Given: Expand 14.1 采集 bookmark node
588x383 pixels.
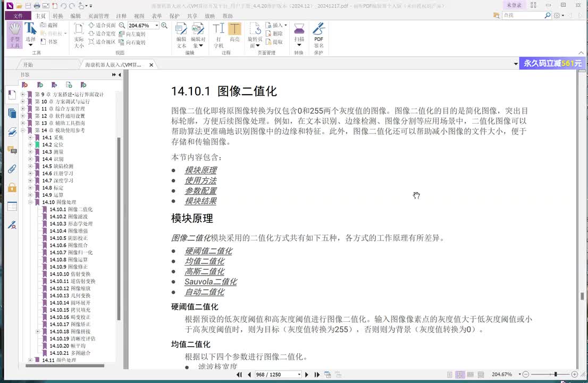Looking at the screenshot, I should [x=30, y=137].
